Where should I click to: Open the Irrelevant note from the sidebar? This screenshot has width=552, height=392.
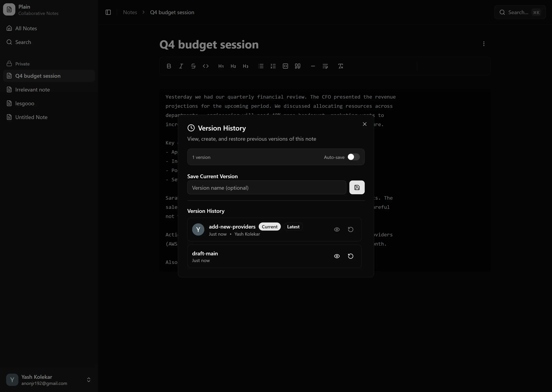pos(32,90)
